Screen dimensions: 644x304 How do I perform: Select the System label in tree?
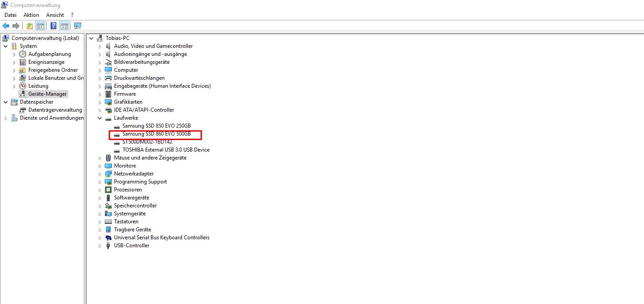28,46
